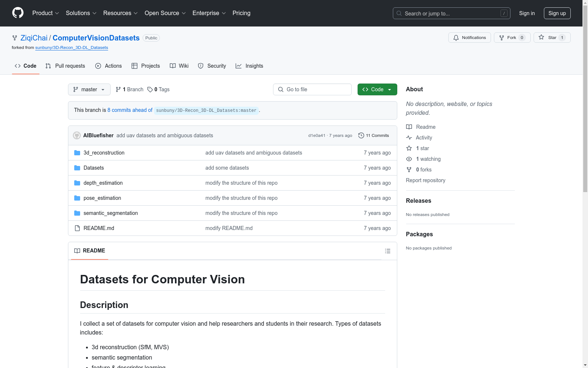Open the Releases section heading
Viewport: 588px width, 368px height.
point(419,201)
